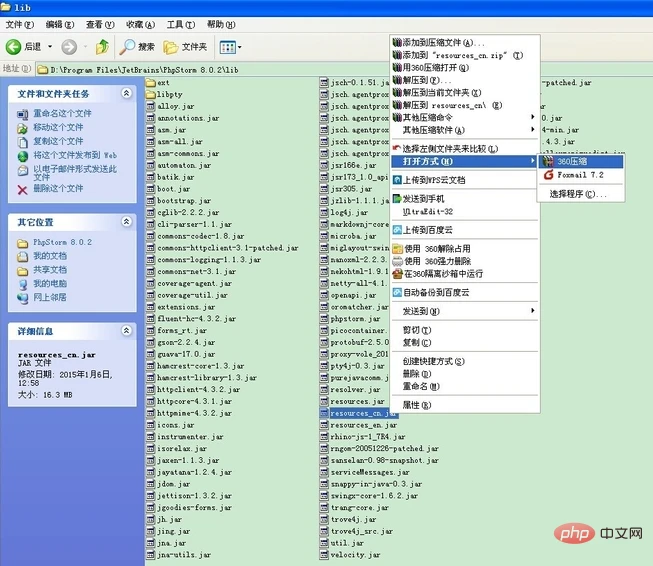Choose 解压到 resources_cn\ context entry
653x566 pixels.
(464, 105)
